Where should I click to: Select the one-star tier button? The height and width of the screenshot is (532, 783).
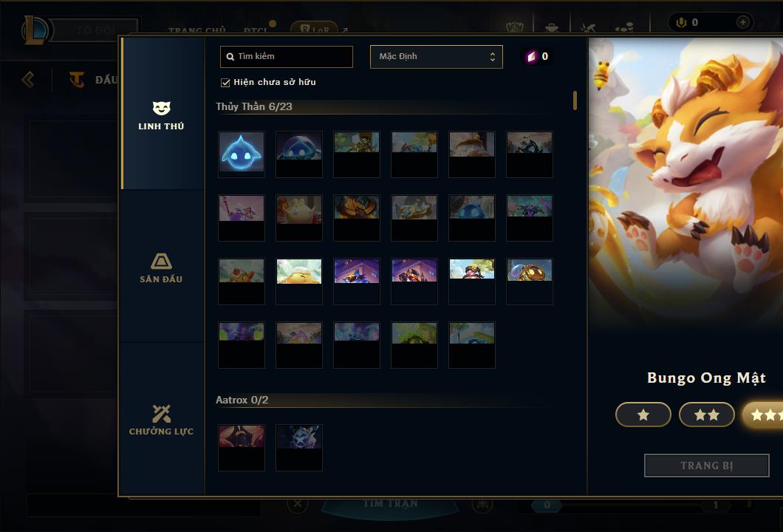(643, 415)
